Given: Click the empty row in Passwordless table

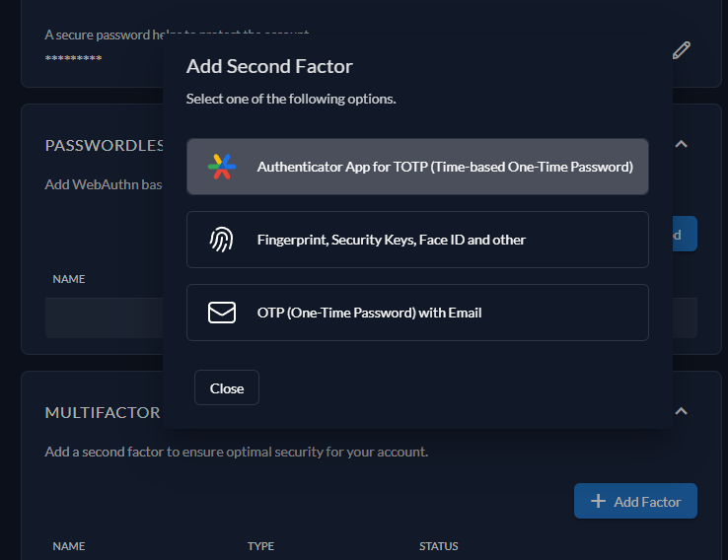Looking at the screenshot, I should point(104,317).
